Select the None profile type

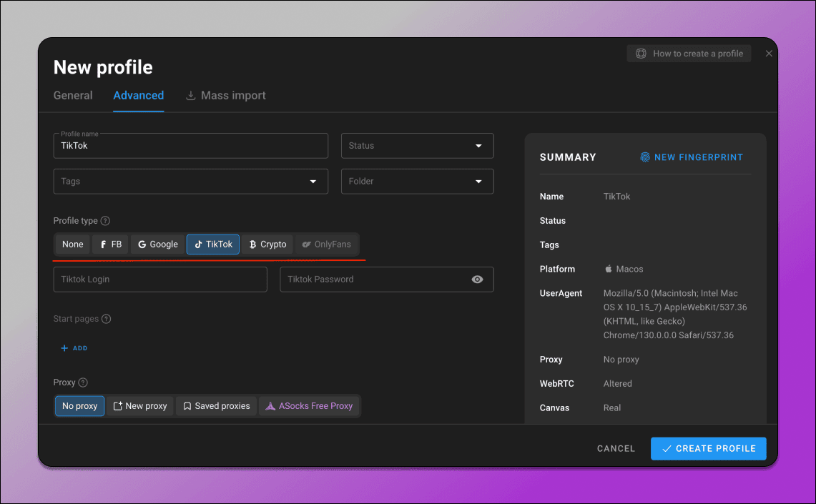(x=72, y=244)
